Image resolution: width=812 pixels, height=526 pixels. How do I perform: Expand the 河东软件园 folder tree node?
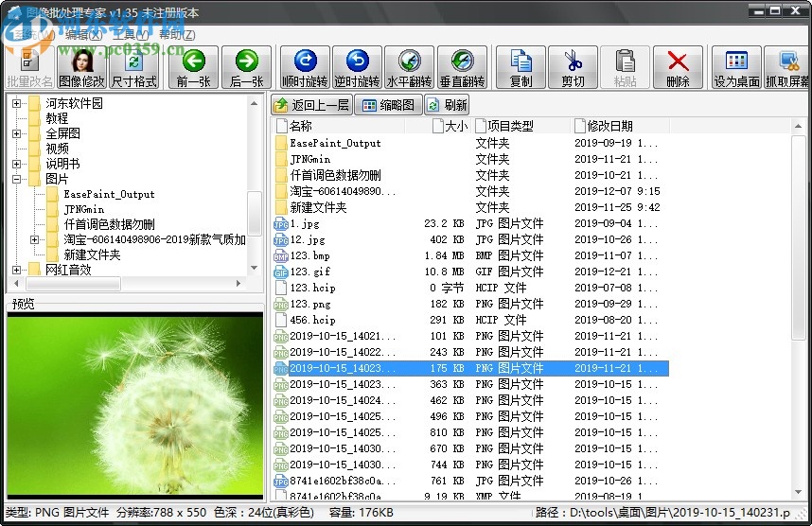[17, 103]
